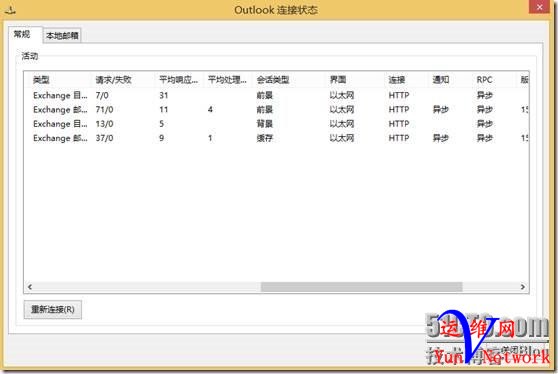
Task: Select the Exchange row with 7/0 requests
Action: tap(276, 95)
